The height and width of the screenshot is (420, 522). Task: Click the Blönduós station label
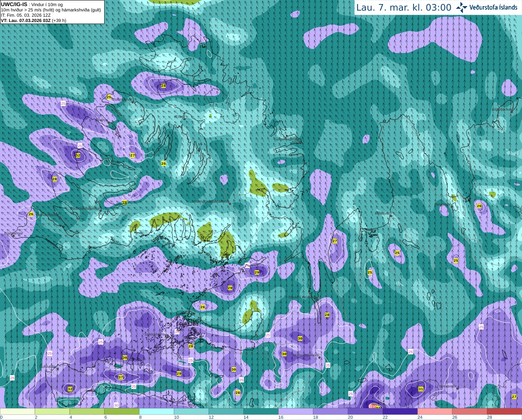pyautogui.click(x=383, y=213)
